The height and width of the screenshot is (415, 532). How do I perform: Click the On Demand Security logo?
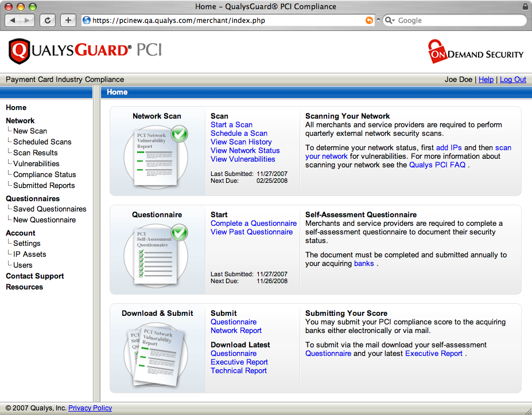click(475, 51)
